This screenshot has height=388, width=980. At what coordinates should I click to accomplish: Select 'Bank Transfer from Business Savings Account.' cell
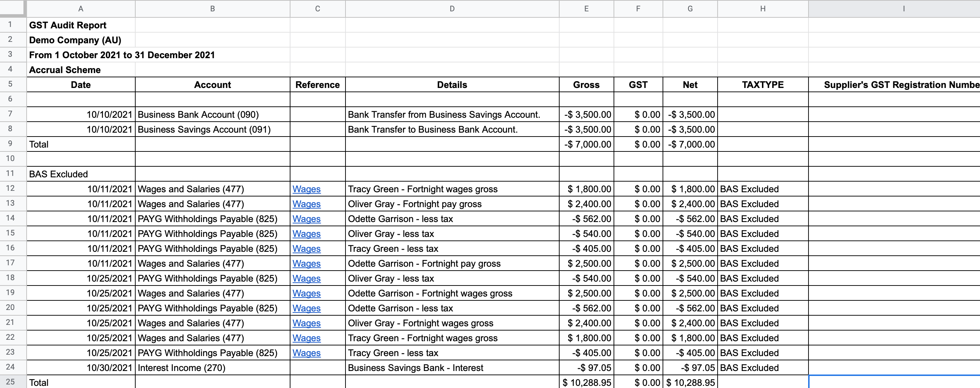click(x=452, y=115)
